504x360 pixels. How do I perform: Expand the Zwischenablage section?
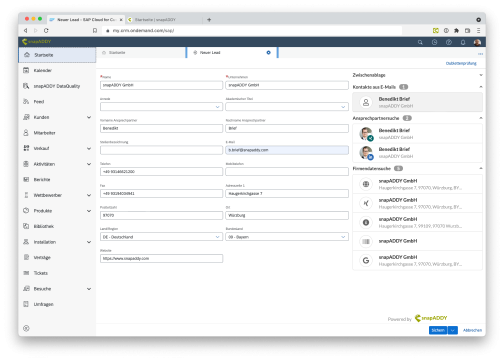pyautogui.click(x=481, y=75)
